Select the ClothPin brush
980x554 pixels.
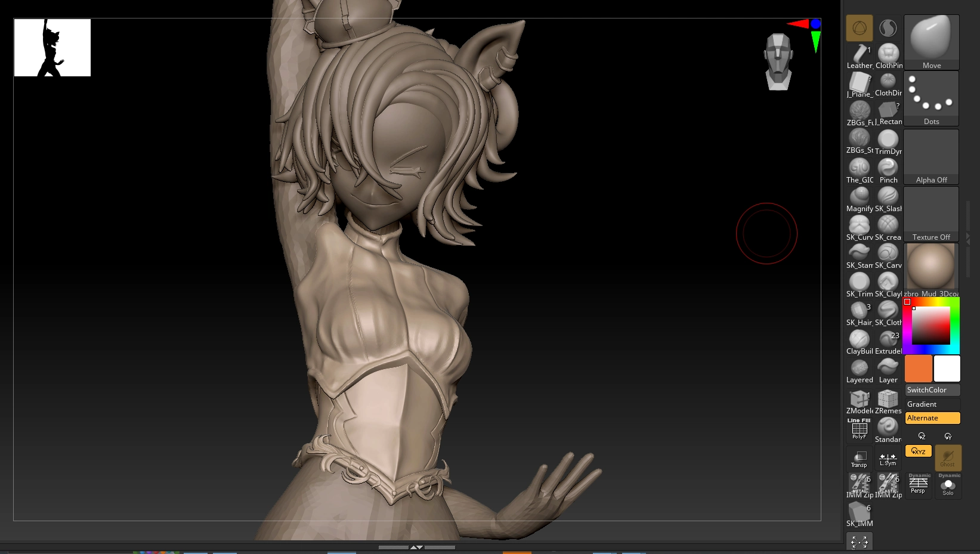pos(888,57)
